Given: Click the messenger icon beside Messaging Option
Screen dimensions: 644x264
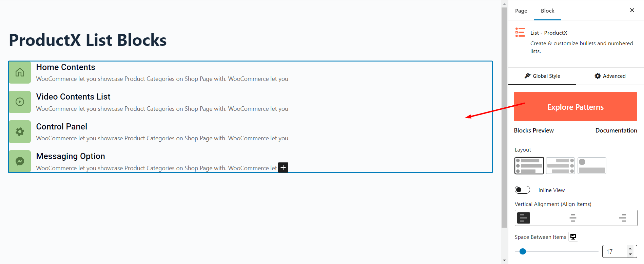Looking at the screenshot, I should point(20,161).
